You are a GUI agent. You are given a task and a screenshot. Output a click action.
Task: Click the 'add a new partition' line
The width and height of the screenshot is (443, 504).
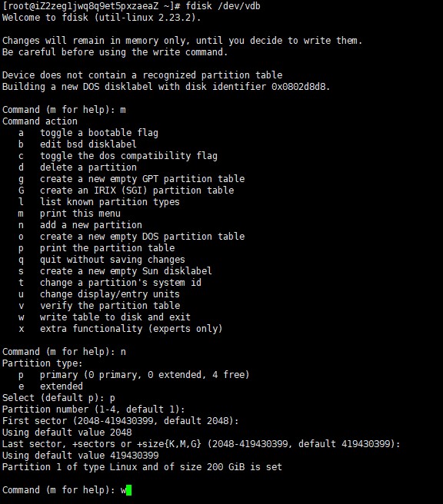pyautogui.click(x=80, y=225)
